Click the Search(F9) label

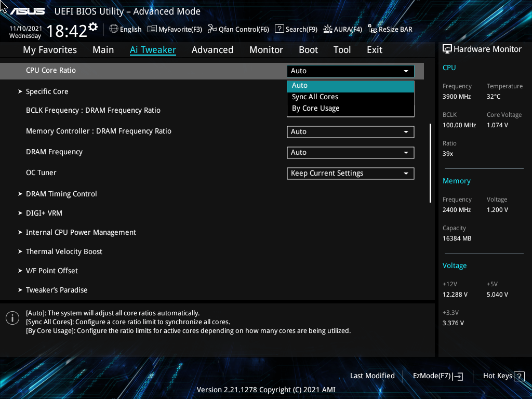coord(301,30)
